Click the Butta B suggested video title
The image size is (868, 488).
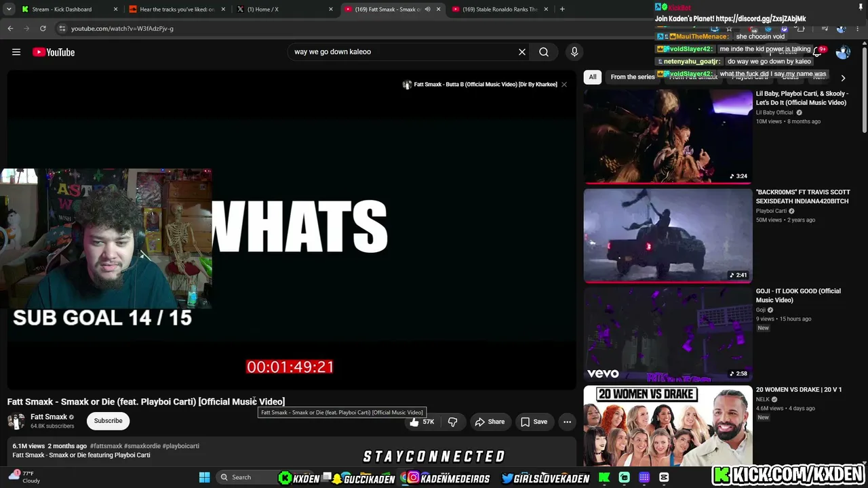(x=486, y=85)
